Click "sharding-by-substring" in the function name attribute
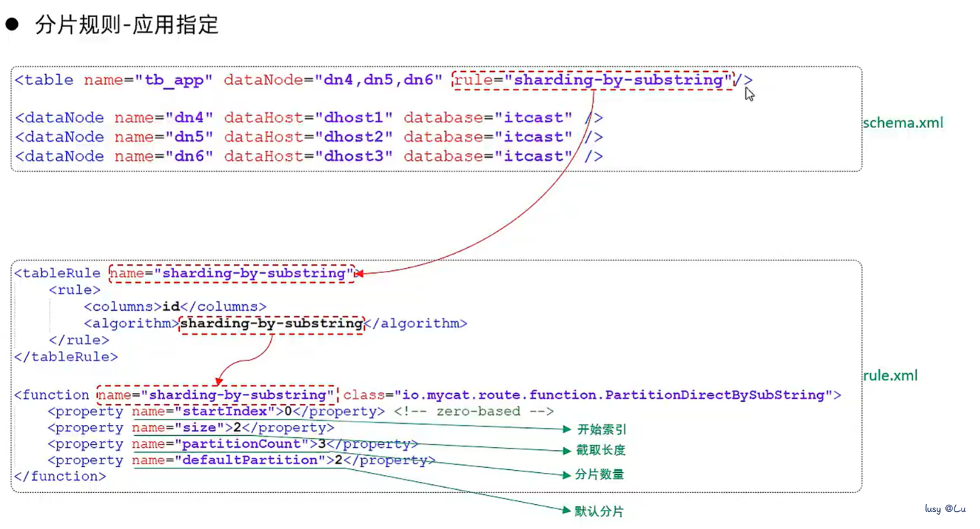Screen dimensions: 980x529 coord(237,395)
